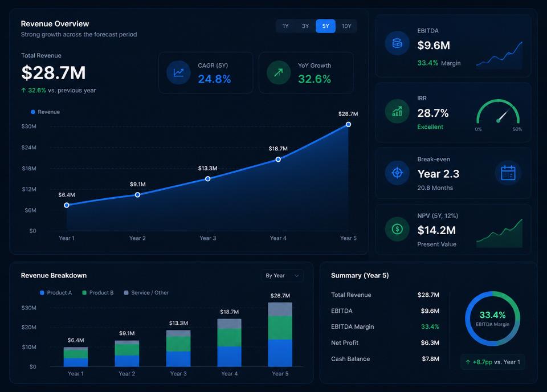Click the YoY Growth 32.6% value

(315, 79)
